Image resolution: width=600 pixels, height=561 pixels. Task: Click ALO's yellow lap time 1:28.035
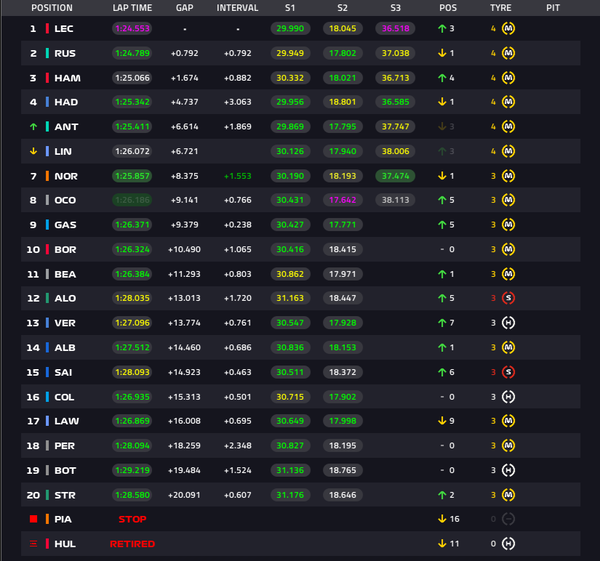point(132,298)
